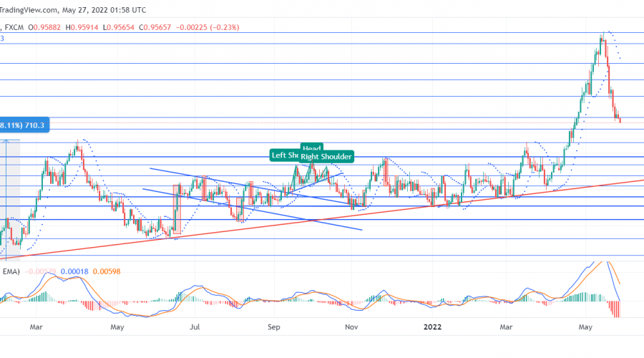Click the change value −0.00225 (−0.23%)
The height and width of the screenshot is (358, 644).
(208, 27)
